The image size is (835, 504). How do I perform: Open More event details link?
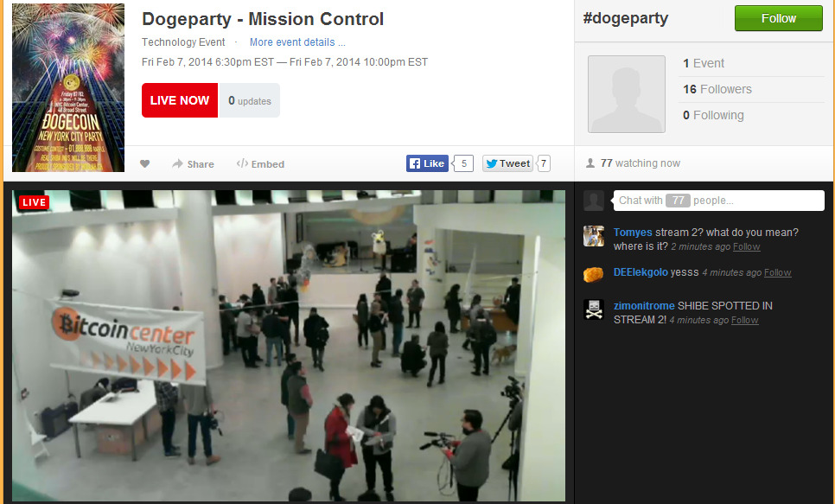(x=297, y=42)
